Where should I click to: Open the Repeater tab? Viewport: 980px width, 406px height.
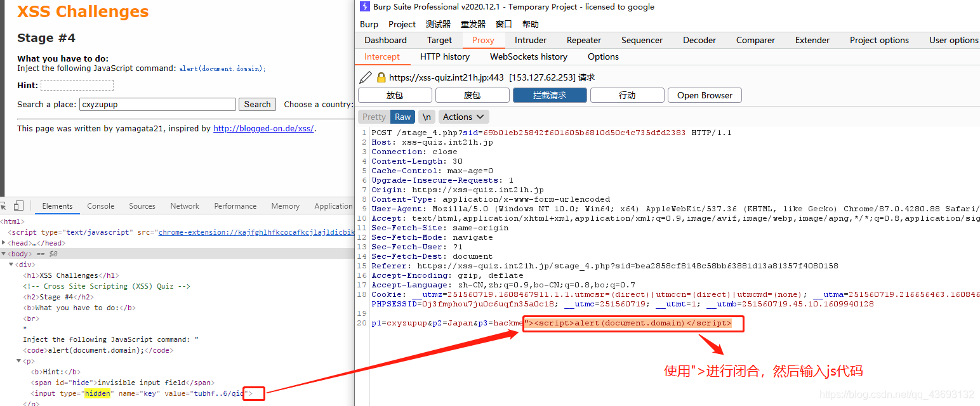click(584, 40)
